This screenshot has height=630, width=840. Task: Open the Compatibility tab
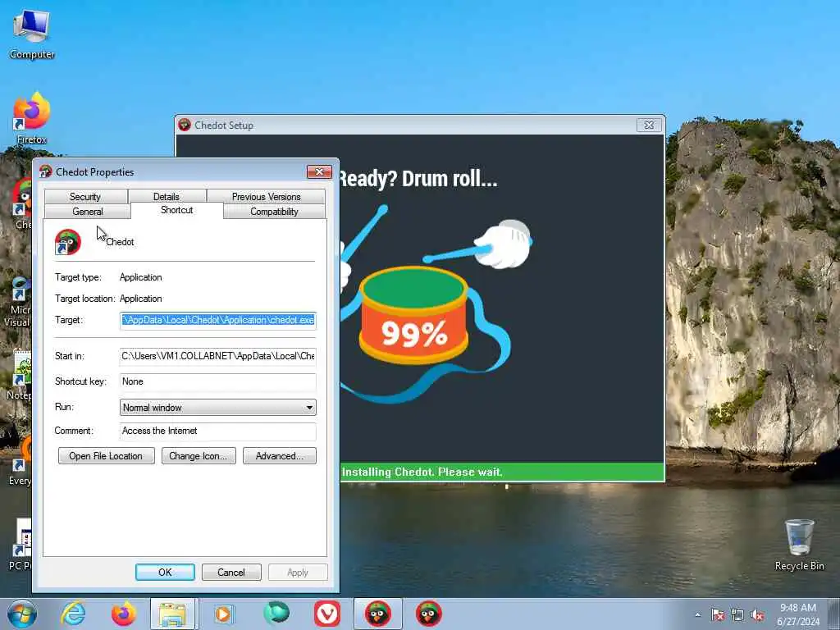click(274, 212)
